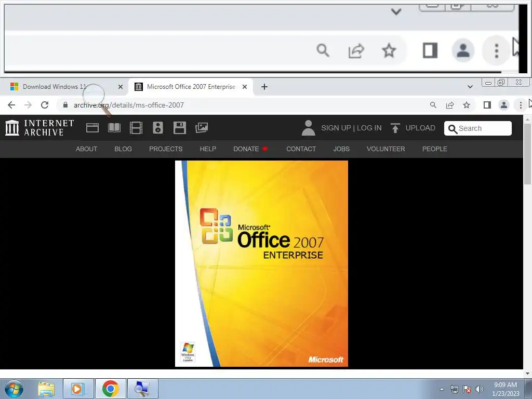Click the Action Center flag tray icon

(467, 389)
